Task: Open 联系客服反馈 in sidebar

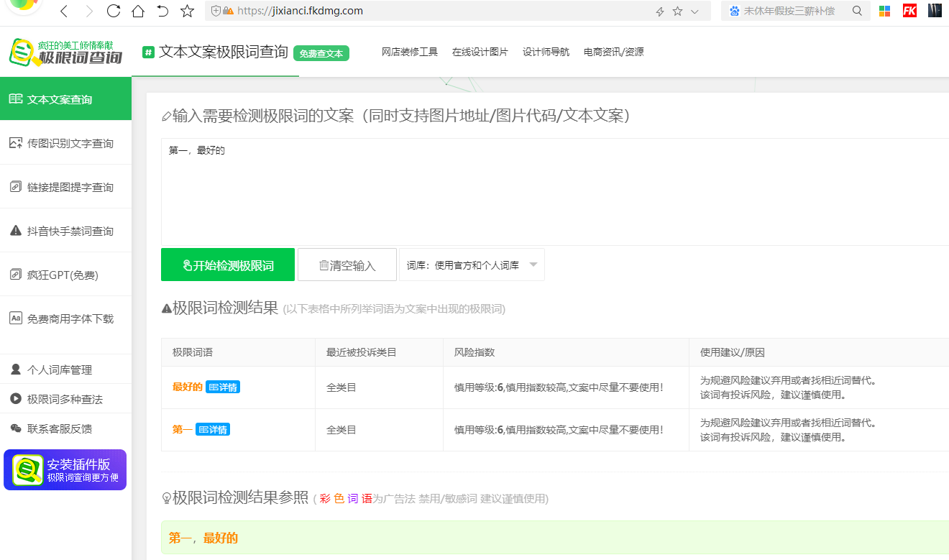Action: (x=65, y=428)
